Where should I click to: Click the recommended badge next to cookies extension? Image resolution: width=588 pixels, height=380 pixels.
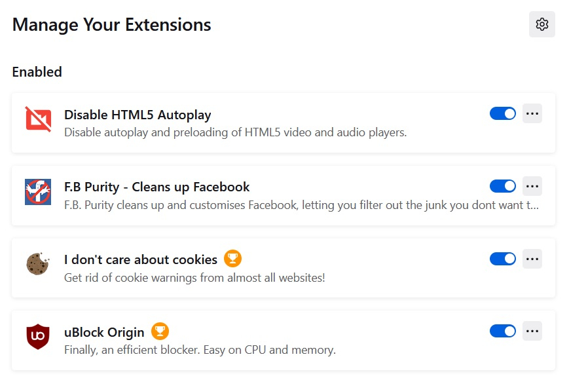pos(232,258)
